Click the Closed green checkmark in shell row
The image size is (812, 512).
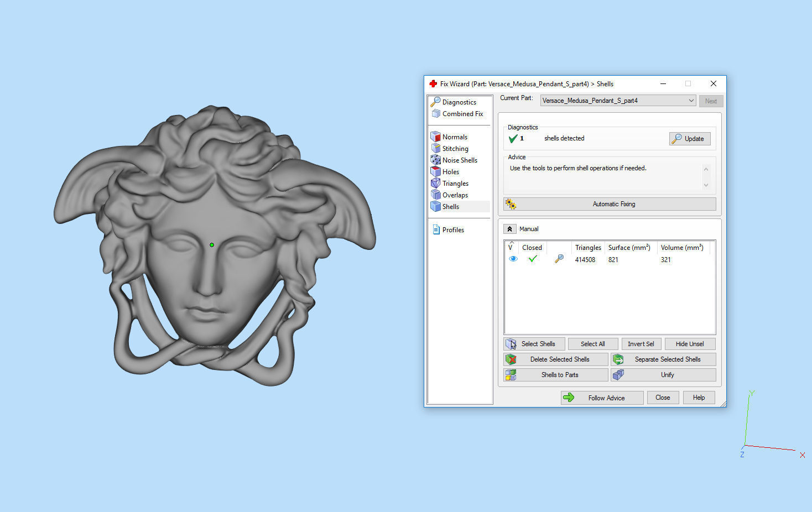(533, 259)
